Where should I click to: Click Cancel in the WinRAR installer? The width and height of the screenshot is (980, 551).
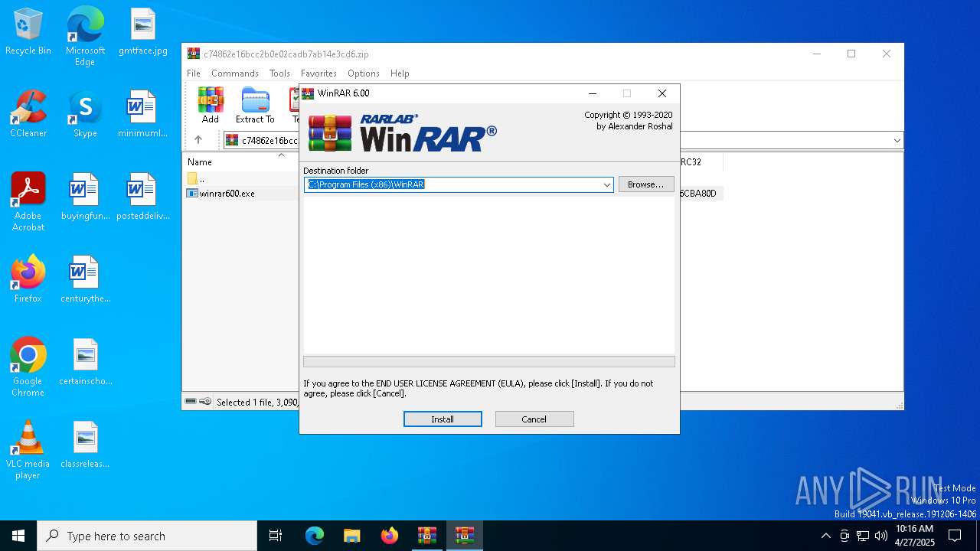click(x=534, y=419)
